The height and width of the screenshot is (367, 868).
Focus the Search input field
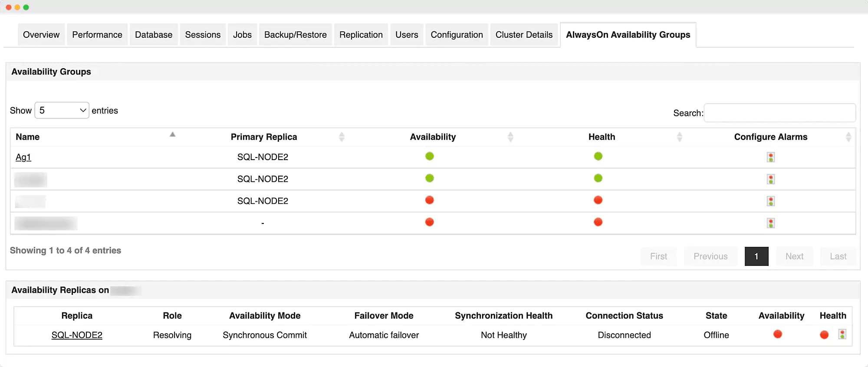click(x=779, y=113)
